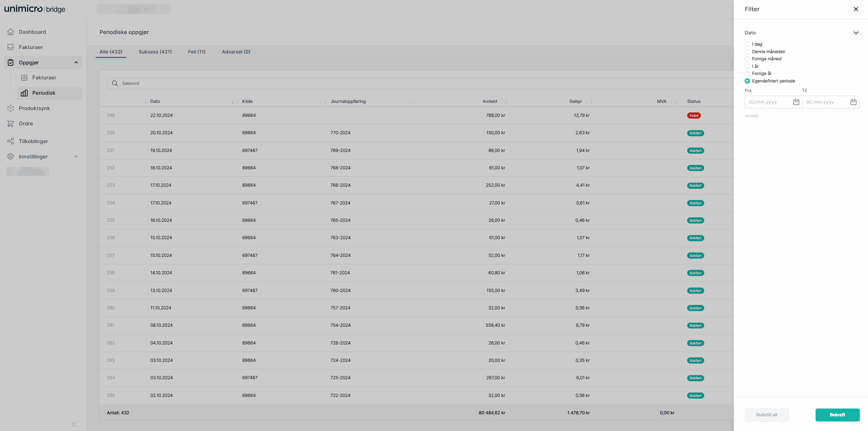Screen dimensions: 868x431
Task: Sort table by Inntekt column arrows
Action: click(x=502, y=102)
